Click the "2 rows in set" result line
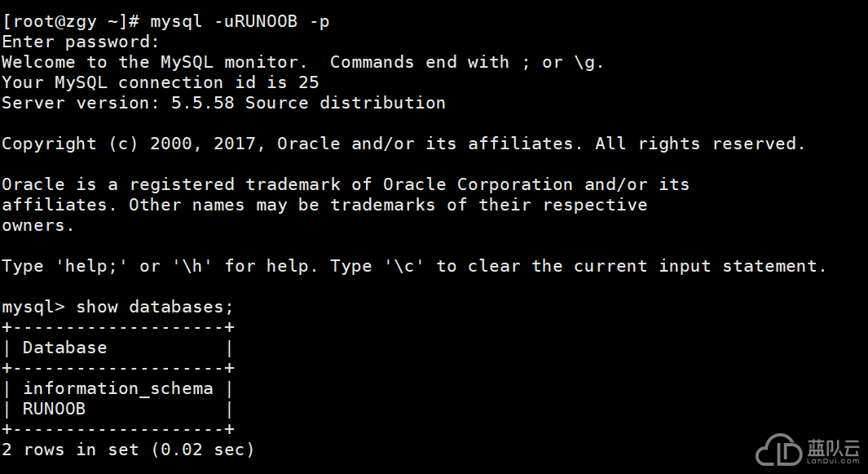The image size is (868, 474). pos(128,450)
